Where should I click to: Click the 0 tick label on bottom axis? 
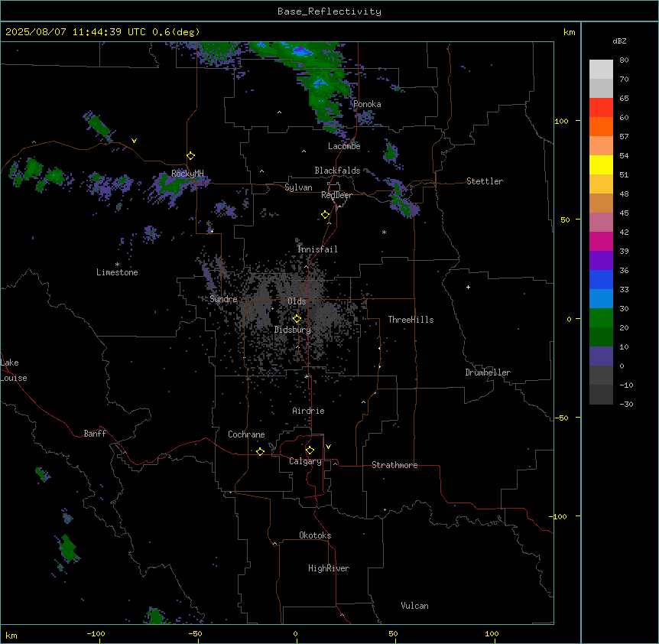pos(295,633)
